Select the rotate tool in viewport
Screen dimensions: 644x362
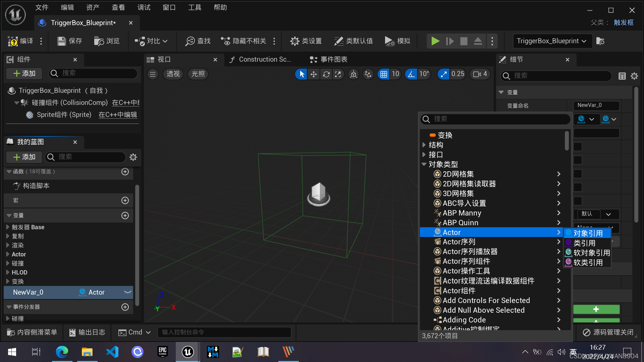coord(326,74)
